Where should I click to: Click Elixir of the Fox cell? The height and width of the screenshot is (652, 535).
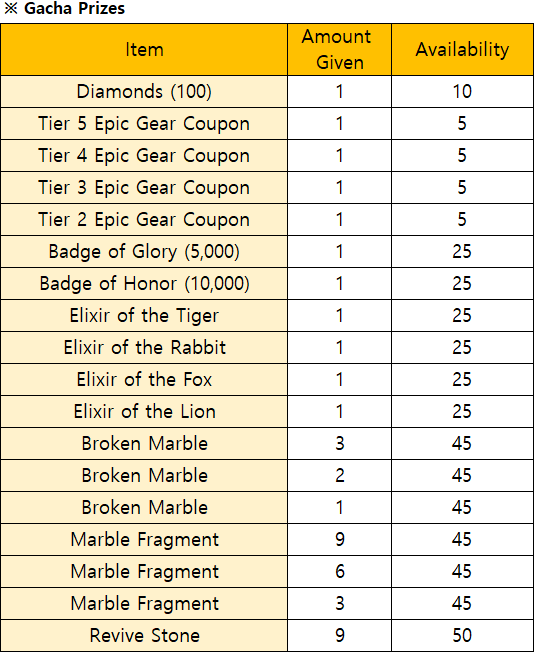[144, 380]
